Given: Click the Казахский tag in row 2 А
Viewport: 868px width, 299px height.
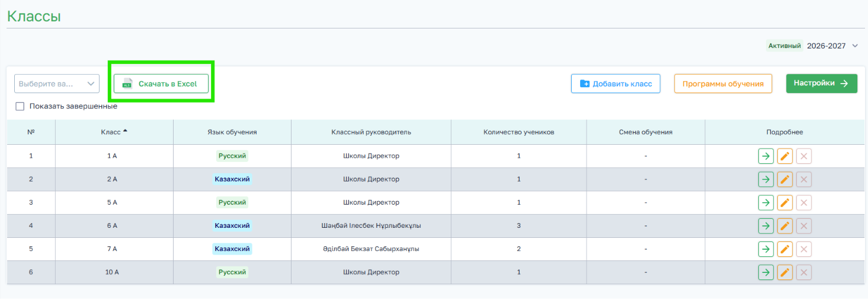Looking at the screenshot, I should click(232, 179).
